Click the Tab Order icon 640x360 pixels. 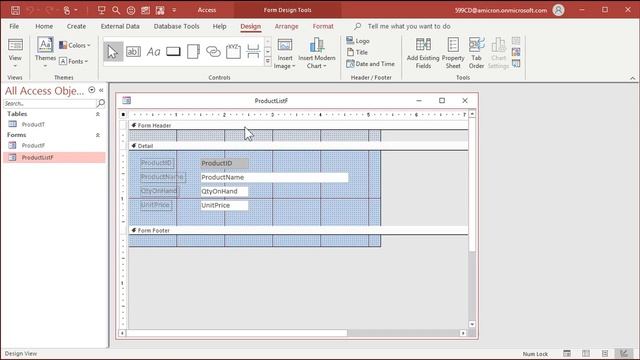pos(476,44)
